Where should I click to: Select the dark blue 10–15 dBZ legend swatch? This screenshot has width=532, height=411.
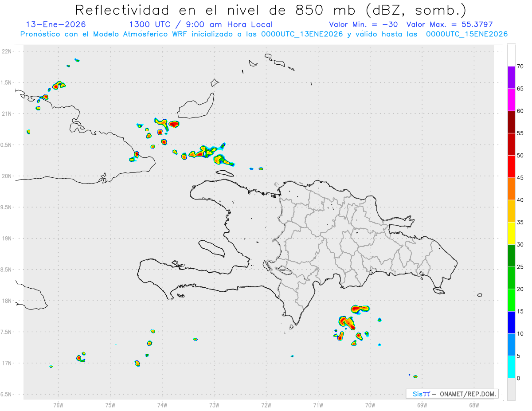[x=511, y=322]
